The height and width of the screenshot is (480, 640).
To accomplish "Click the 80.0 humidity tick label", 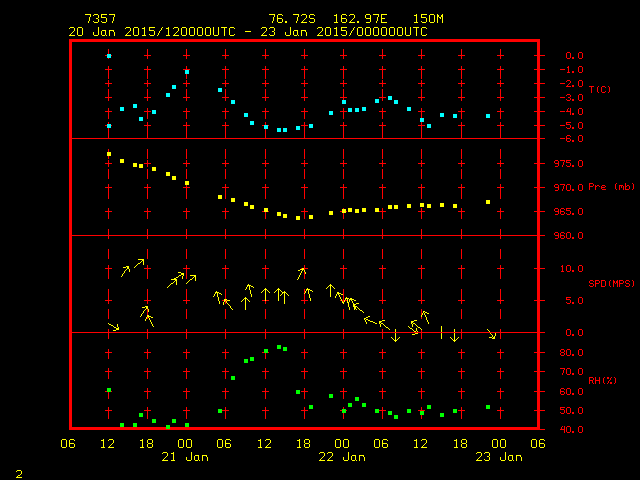I will 566,353.
